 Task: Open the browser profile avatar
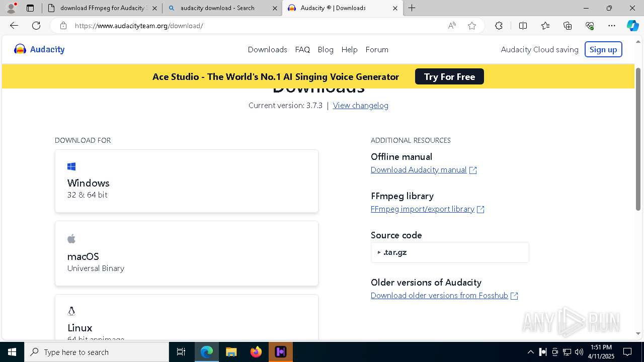tap(11, 8)
